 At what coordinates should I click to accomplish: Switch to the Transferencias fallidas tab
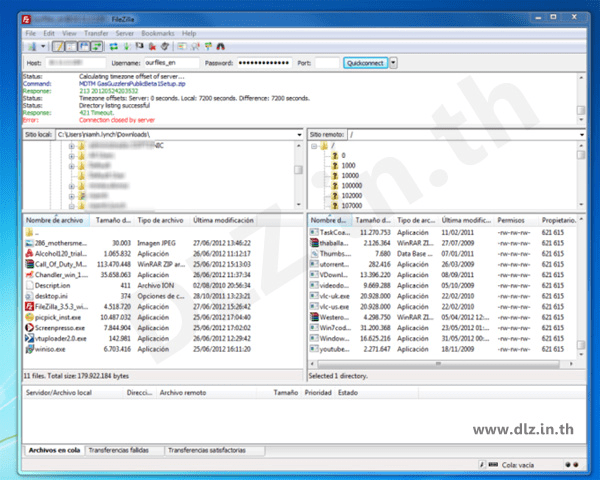[127, 451]
